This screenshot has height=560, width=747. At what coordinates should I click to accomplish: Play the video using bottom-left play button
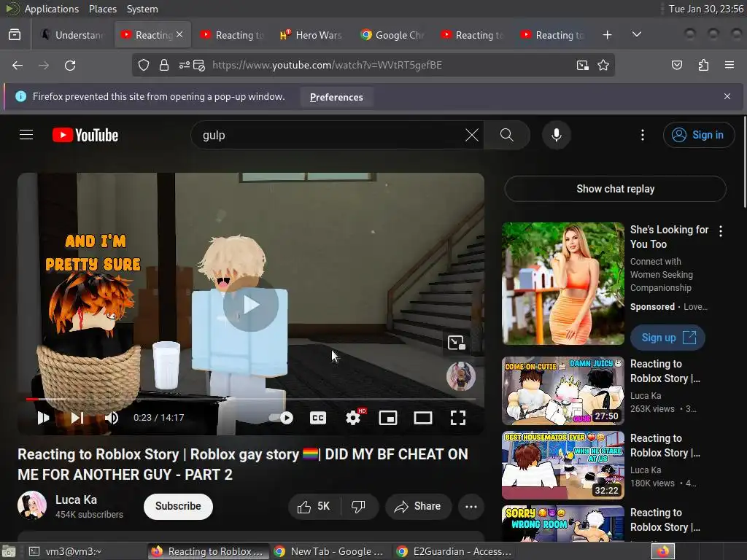[x=43, y=418]
